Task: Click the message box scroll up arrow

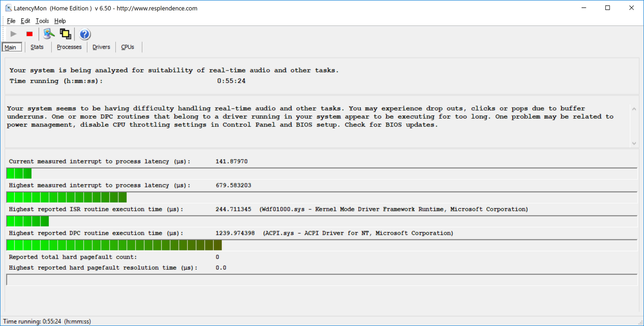Action: tap(634, 109)
